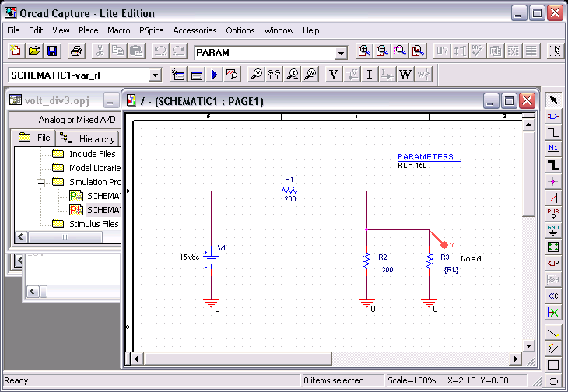The width and height of the screenshot is (568, 392).
Task: Select the Place Bus tool
Action: point(553,165)
